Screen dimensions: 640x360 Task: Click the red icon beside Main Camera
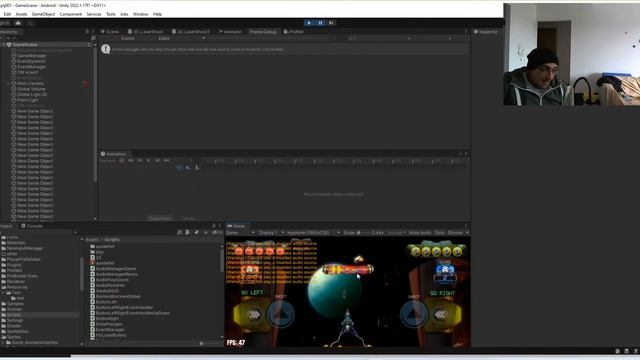coord(85,83)
